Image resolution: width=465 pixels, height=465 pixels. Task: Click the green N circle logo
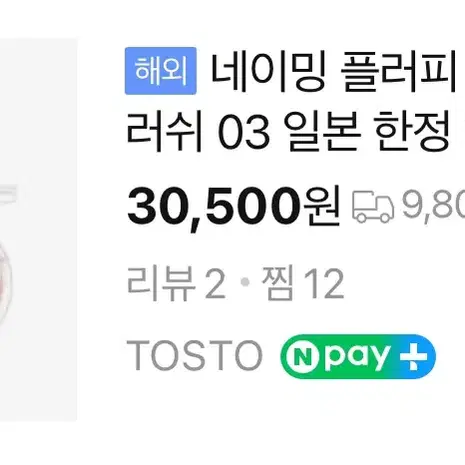click(303, 357)
